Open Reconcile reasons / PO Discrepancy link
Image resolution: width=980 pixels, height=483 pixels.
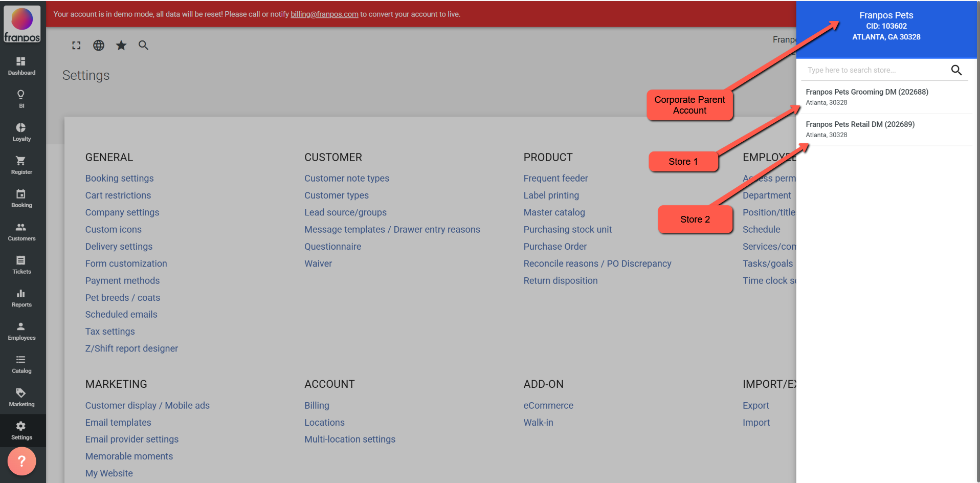597,264
